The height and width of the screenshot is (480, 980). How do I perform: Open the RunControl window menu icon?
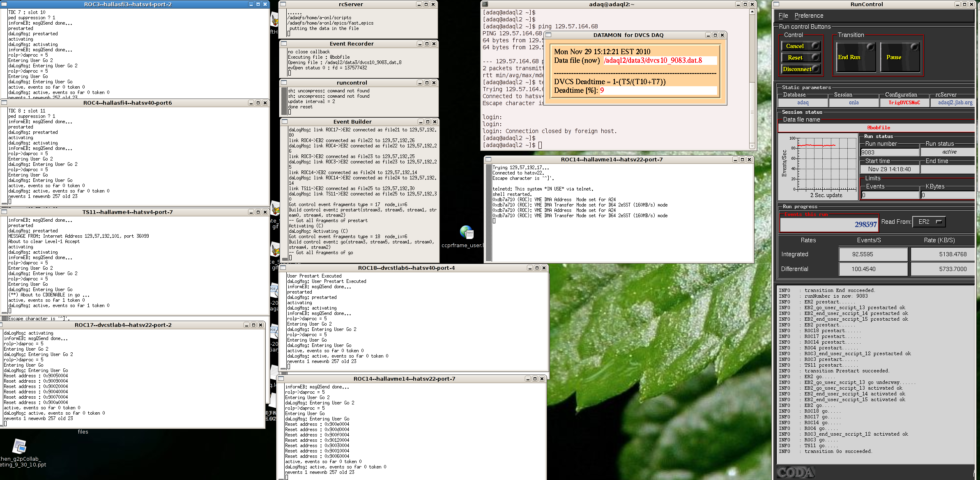pos(777,4)
